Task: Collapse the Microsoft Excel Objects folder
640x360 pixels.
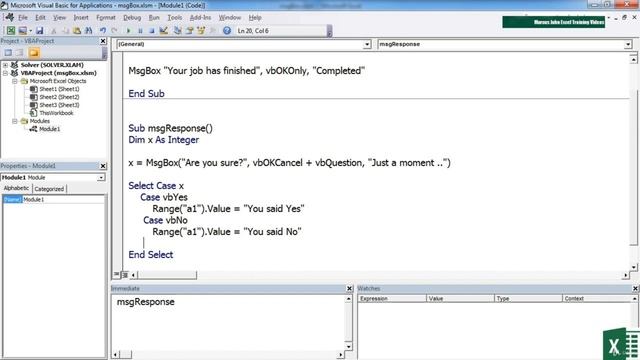Action: (x=15, y=81)
